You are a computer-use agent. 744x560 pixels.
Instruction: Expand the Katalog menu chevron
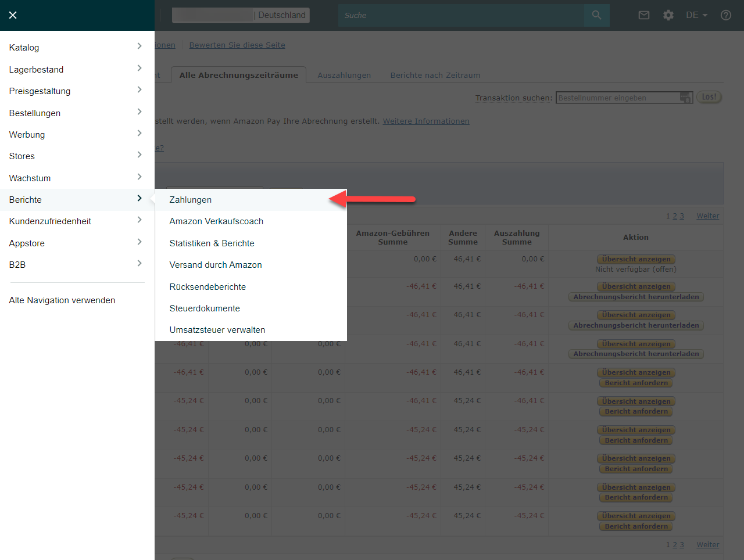click(139, 46)
